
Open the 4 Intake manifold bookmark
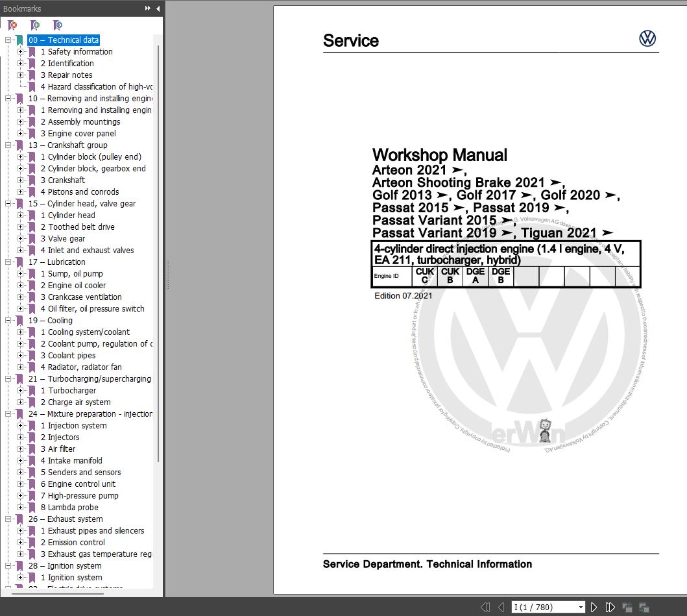tap(71, 461)
